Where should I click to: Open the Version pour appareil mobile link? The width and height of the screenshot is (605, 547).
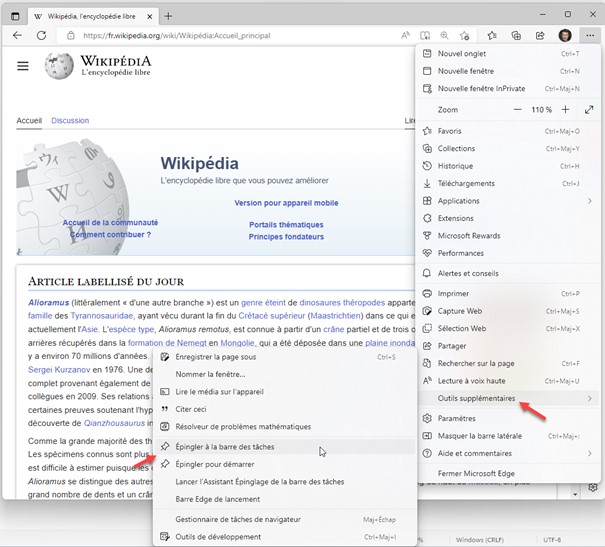286,203
